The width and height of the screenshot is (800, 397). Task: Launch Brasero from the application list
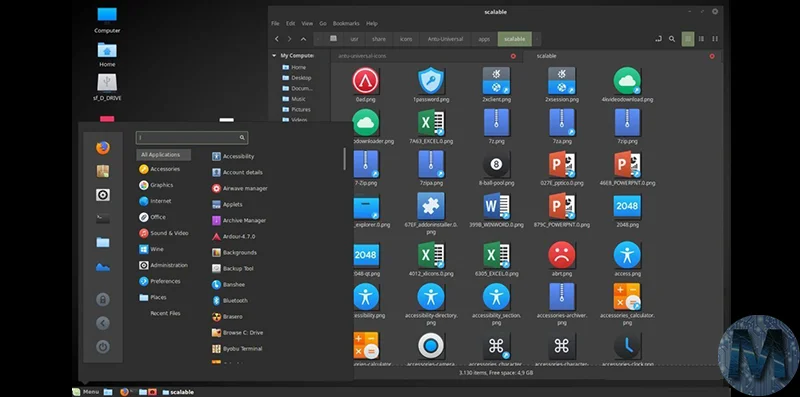[x=227, y=317]
